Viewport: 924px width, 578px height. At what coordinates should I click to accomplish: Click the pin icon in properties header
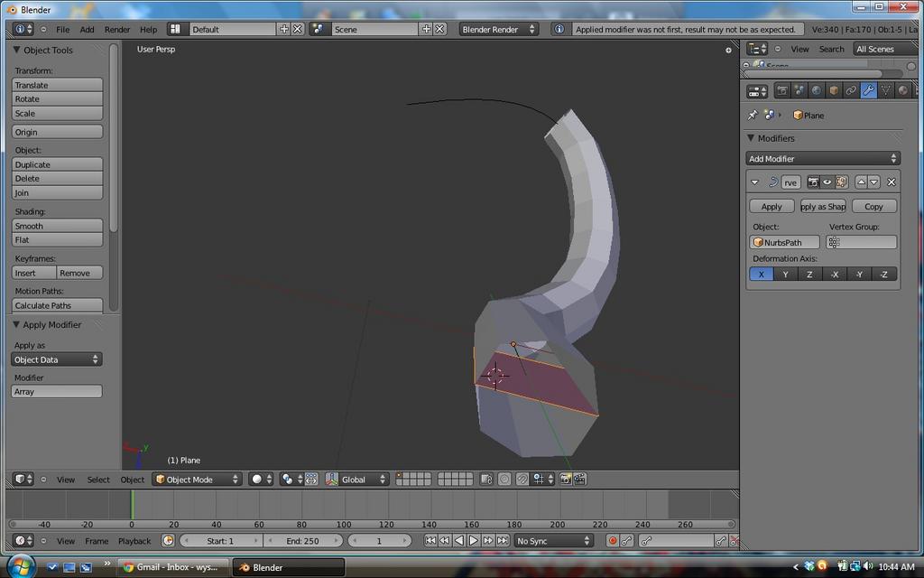coord(753,115)
